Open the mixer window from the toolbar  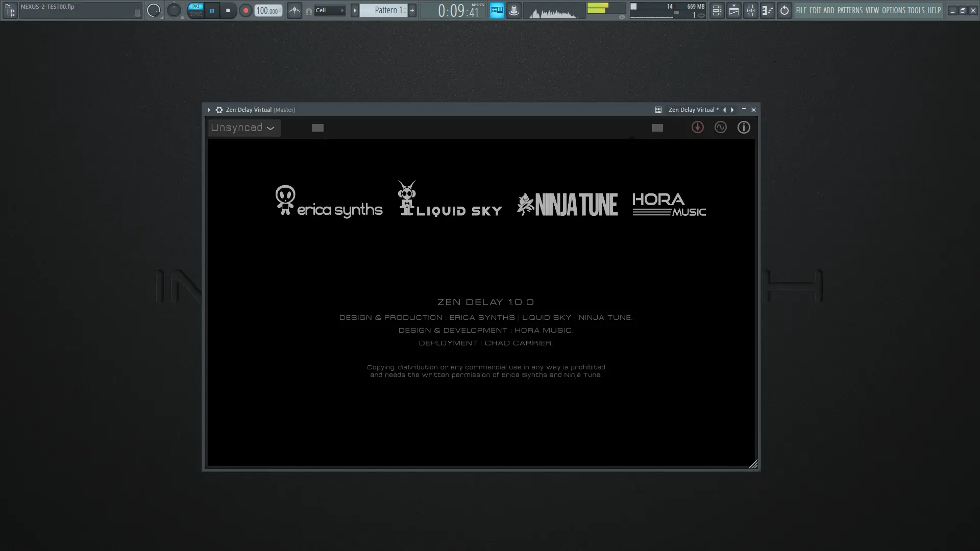(x=751, y=10)
